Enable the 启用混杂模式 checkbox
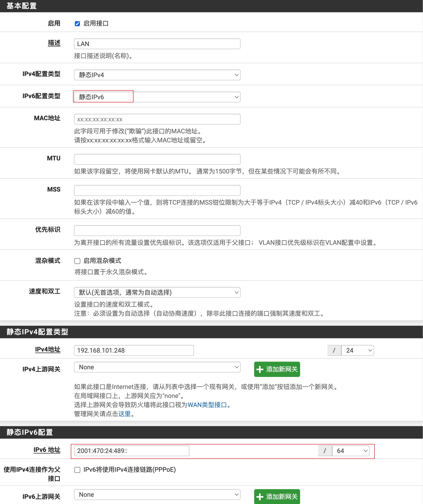The image size is (423, 504). (77, 261)
